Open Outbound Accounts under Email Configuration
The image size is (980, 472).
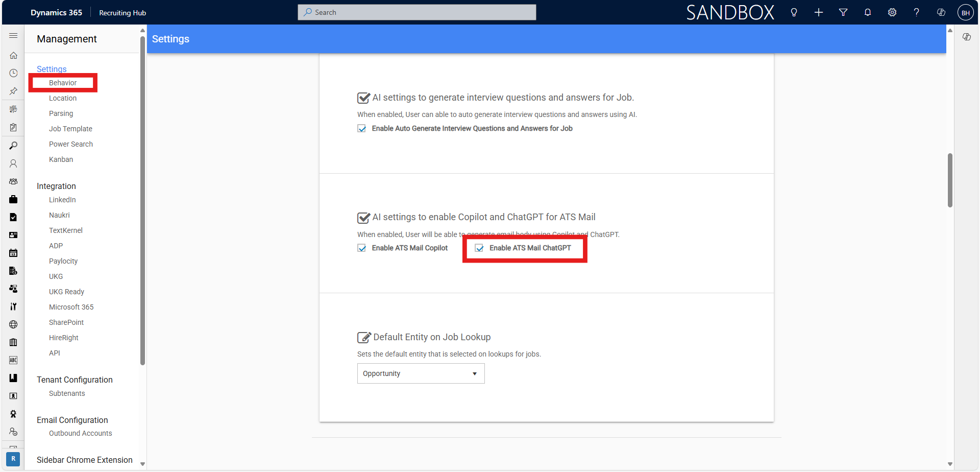[x=81, y=433]
